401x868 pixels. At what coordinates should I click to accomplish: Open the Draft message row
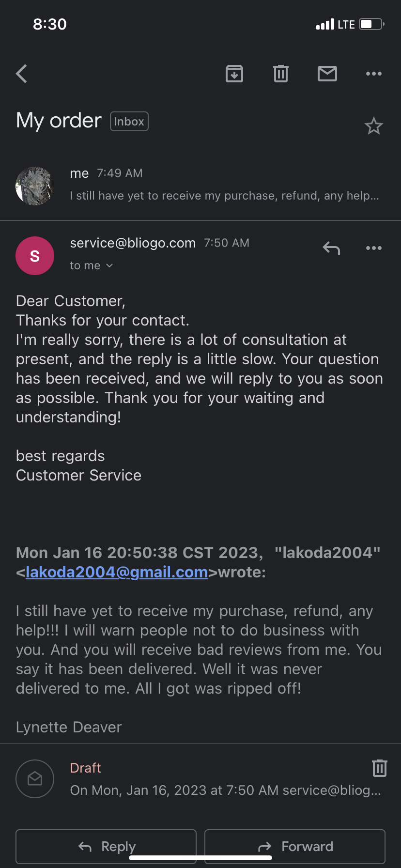[x=200, y=779]
